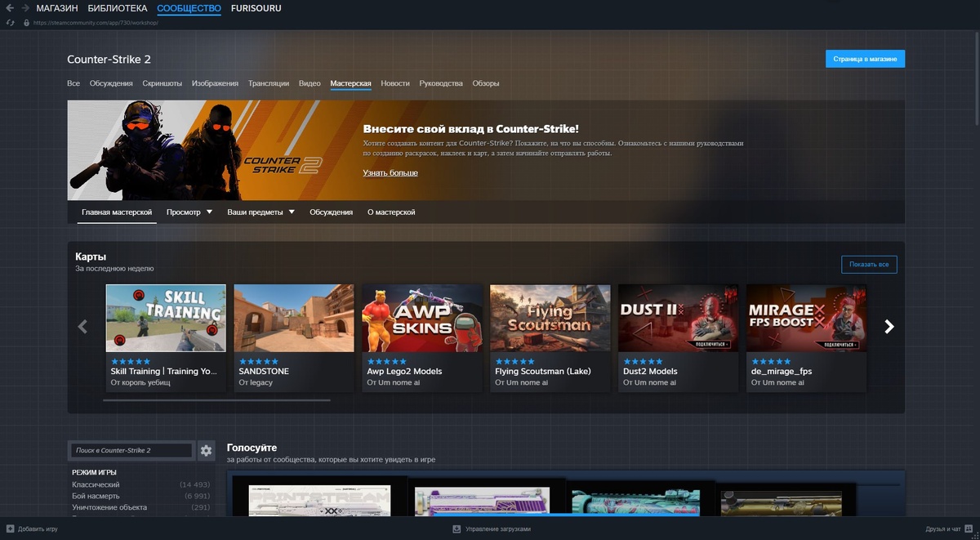Open author legacy profile
The image size is (980, 540).
[x=256, y=382]
